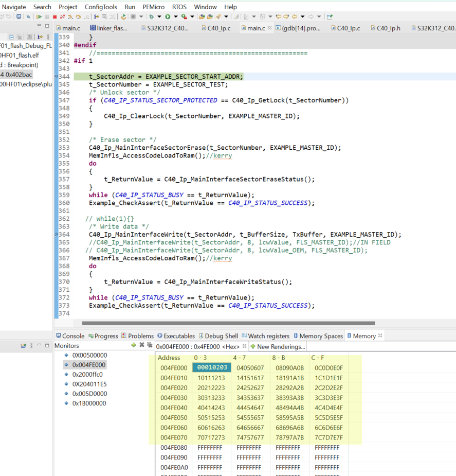456x476 pixels.
Task: Open the External Tools dropdown arrow
Action: 192,16
